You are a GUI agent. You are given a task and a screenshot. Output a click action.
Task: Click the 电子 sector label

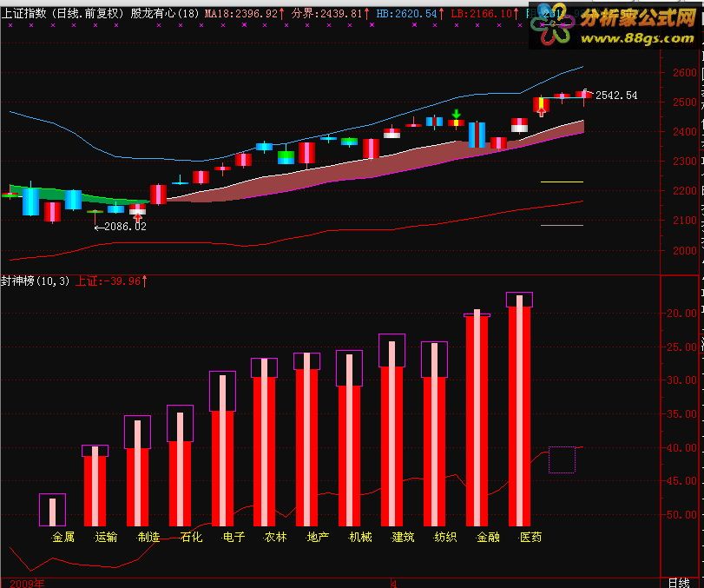click(234, 538)
